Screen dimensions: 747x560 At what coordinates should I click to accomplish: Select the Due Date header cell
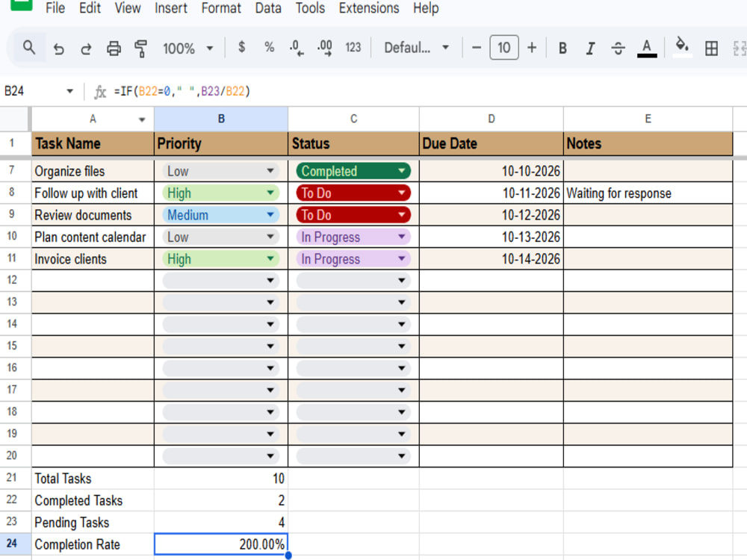coord(492,143)
